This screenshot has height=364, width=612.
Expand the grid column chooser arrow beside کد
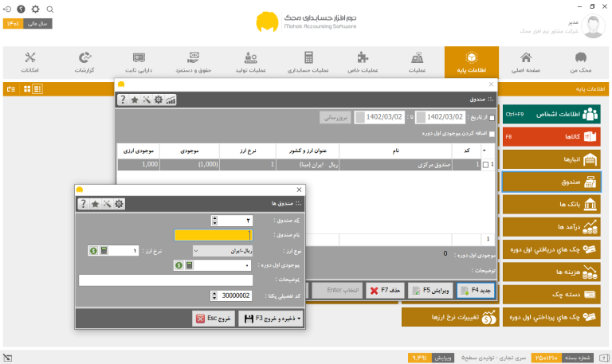pos(484,151)
